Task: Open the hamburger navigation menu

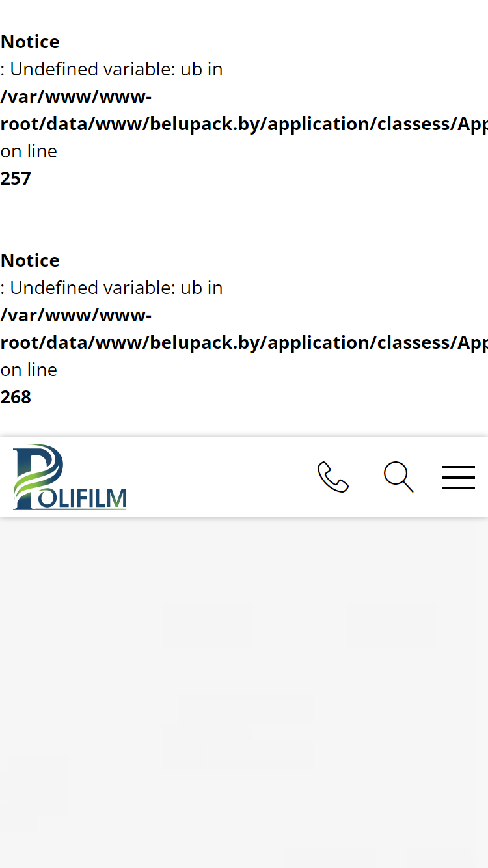Action: click(x=459, y=477)
